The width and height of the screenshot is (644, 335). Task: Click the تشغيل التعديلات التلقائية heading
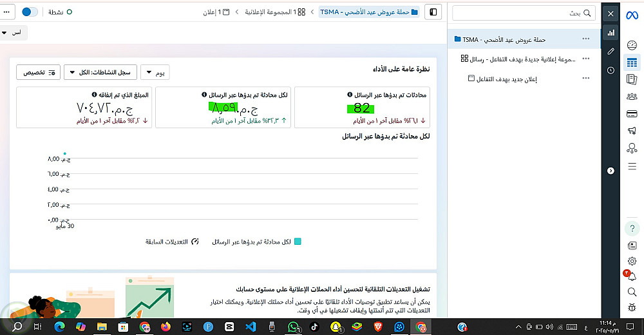333,289
